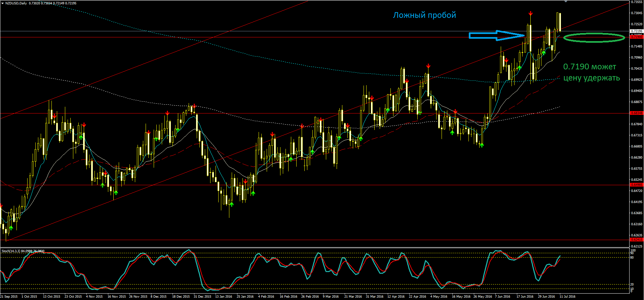Click price scale value 0.64720
644x300 pixels.
coord(637,191)
